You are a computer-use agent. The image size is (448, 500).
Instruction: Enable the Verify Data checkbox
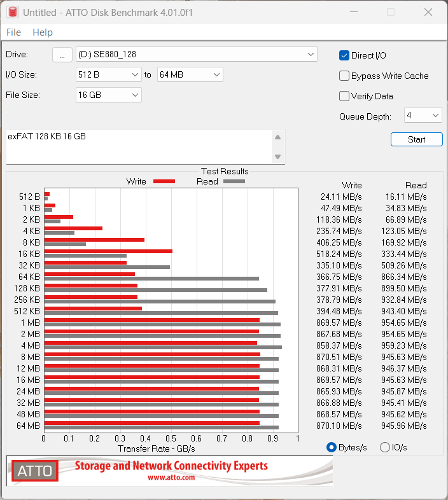(x=344, y=96)
